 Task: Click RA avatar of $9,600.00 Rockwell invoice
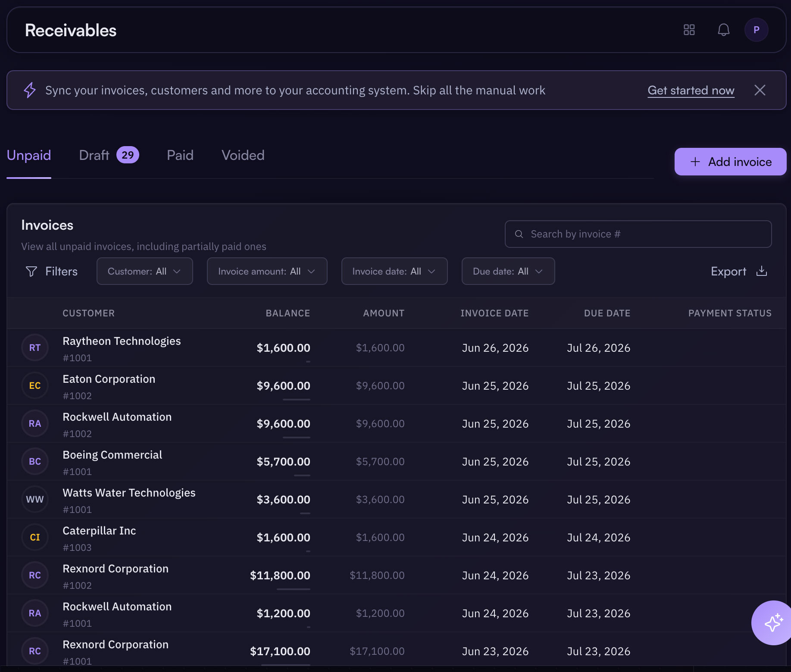[35, 424]
